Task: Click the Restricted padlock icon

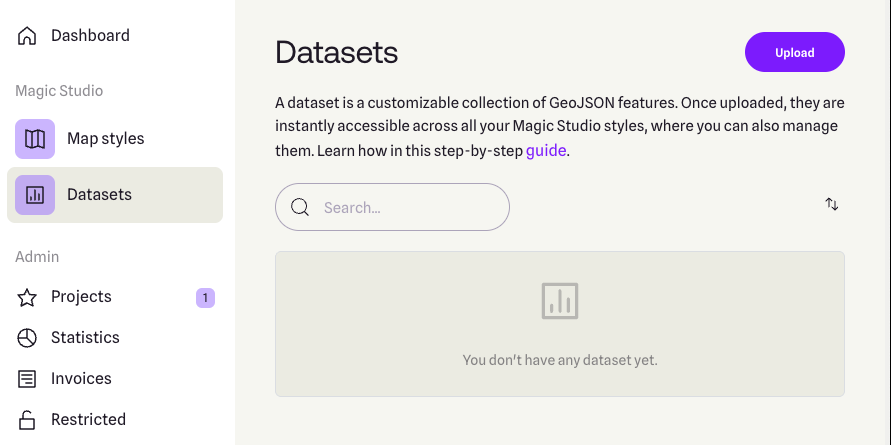Action: (x=27, y=420)
